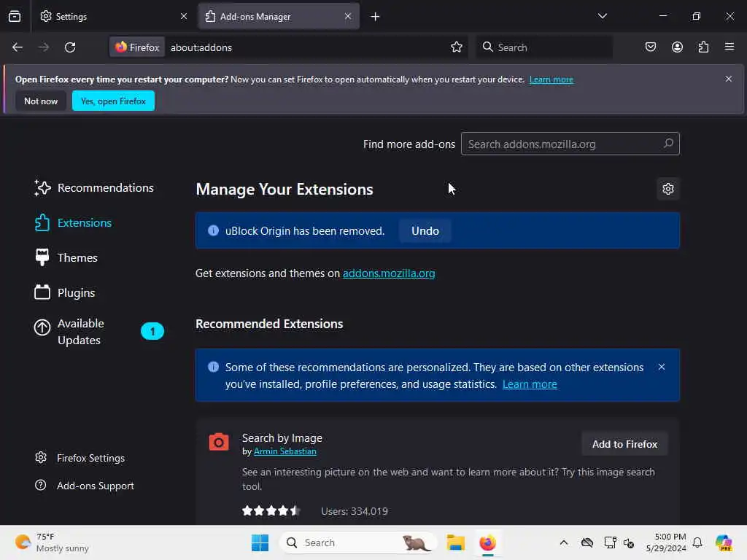
Task: Click the taskbar Search box
Action: 357,542
